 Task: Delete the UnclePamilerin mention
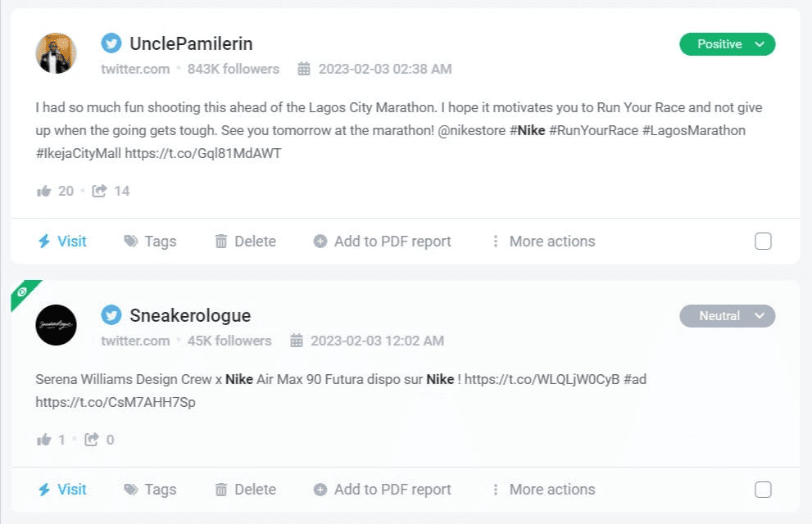point(246,241)
